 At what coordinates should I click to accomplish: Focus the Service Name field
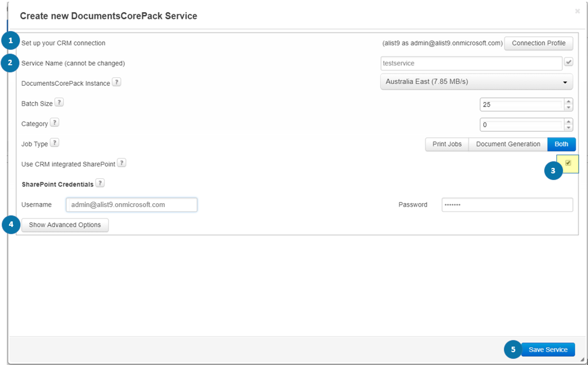click(x=471, y=63)
